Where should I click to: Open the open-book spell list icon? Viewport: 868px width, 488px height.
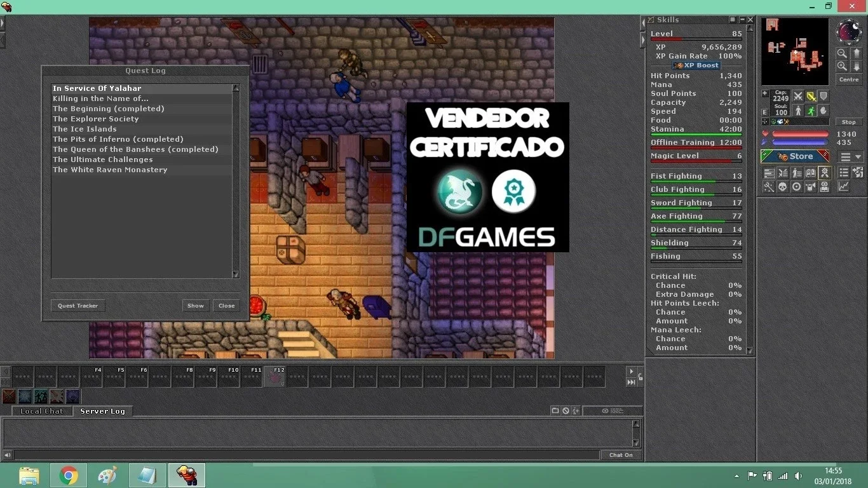pyautogui.click(x=811, y=173)
